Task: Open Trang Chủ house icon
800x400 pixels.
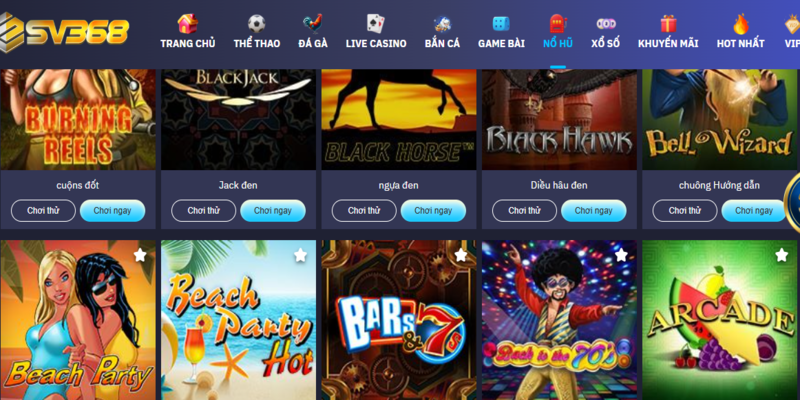Action: [188, 23]
